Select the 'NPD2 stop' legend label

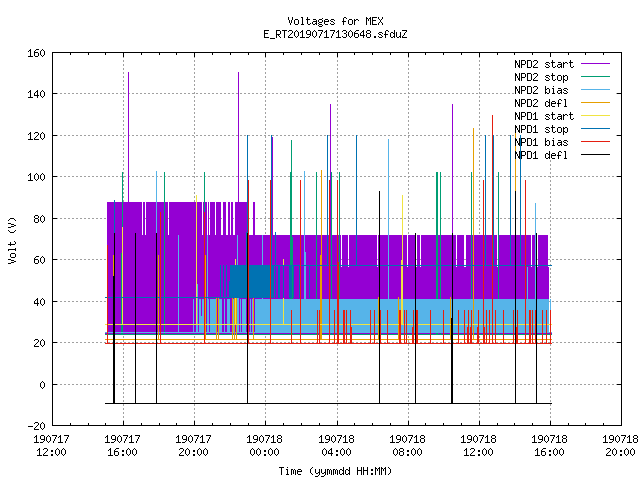pos(541,77)
